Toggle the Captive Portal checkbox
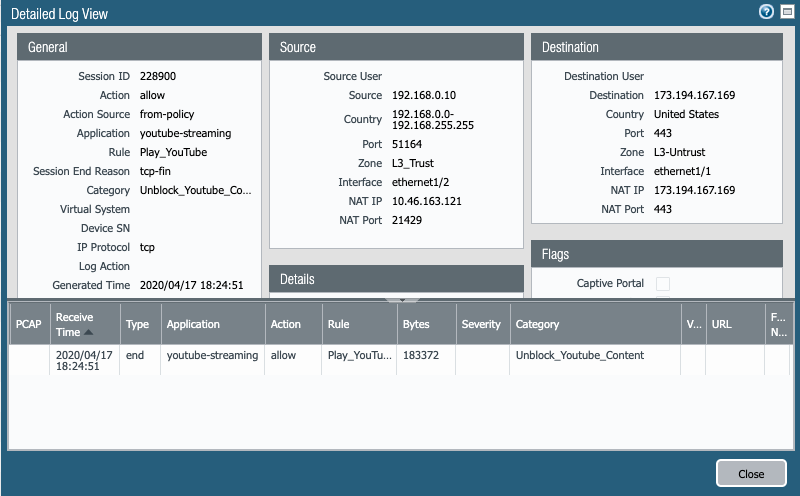 click(662, 284)
